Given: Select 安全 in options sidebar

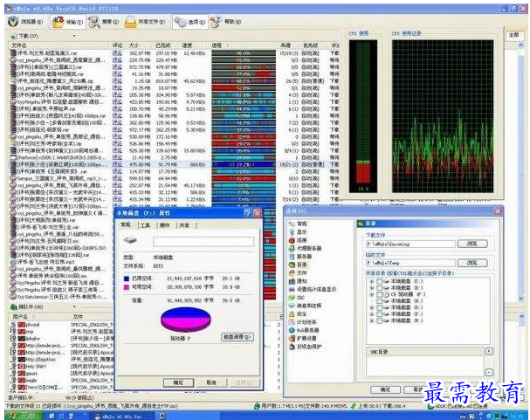Looking at the screenshot, I should [x=298, y=313].
